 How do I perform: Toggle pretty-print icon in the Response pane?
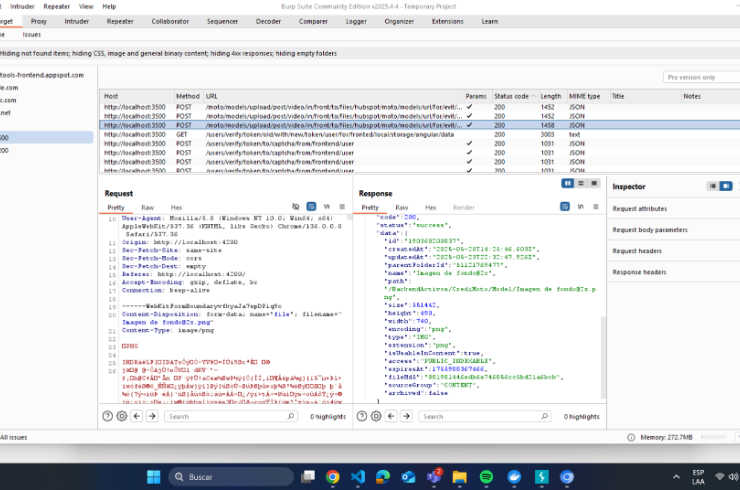click(x=565, y=207)
